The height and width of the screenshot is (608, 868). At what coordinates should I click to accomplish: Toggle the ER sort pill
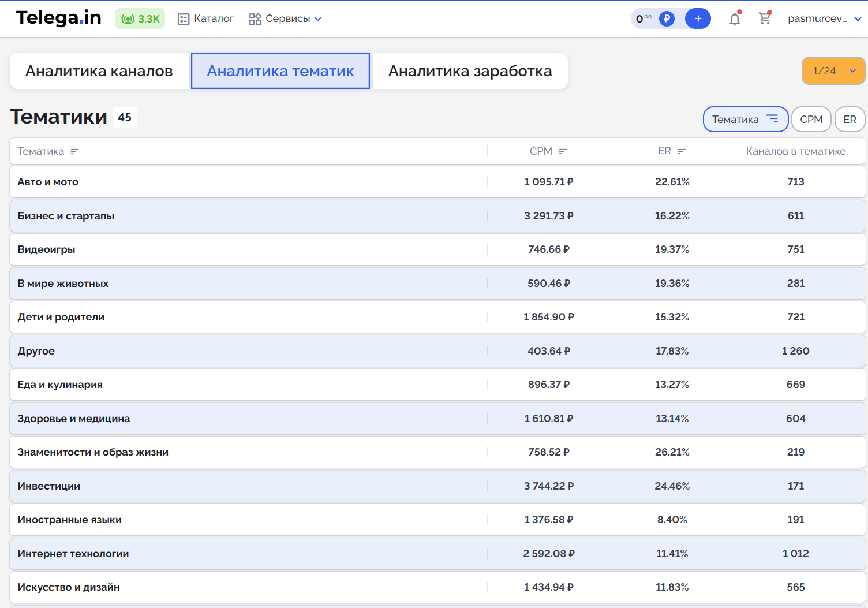(850, 120)
